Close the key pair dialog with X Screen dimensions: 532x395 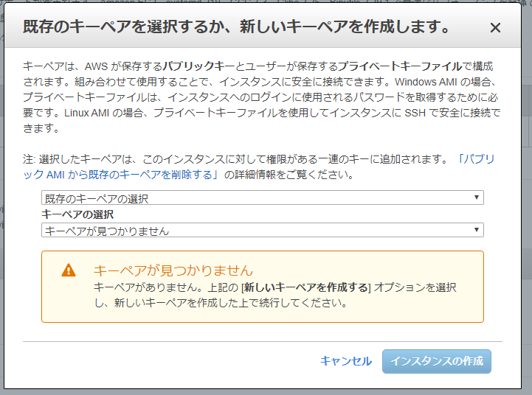pyautogui.click(x=495, y=28)
